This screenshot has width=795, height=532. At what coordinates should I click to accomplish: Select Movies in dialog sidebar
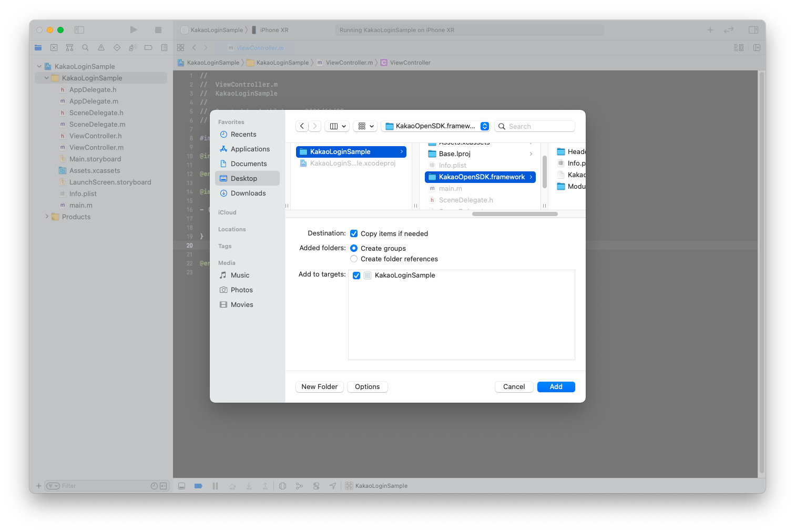click(x=247, y=305)
